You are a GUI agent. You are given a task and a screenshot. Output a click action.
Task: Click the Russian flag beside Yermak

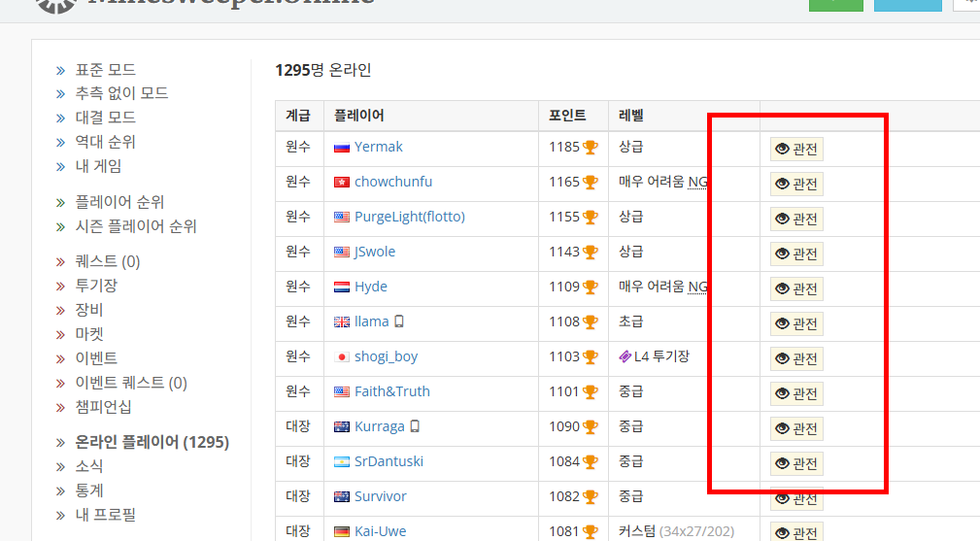(342, 148)
